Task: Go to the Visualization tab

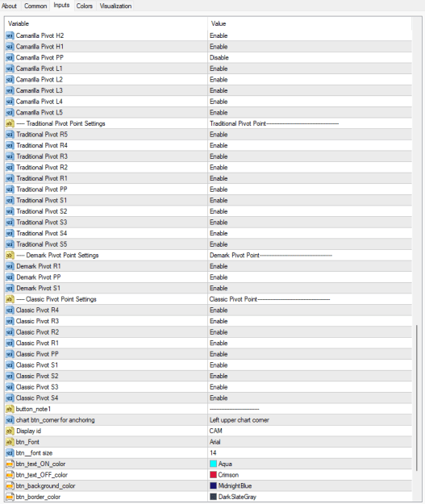Action: pos(115,6)
